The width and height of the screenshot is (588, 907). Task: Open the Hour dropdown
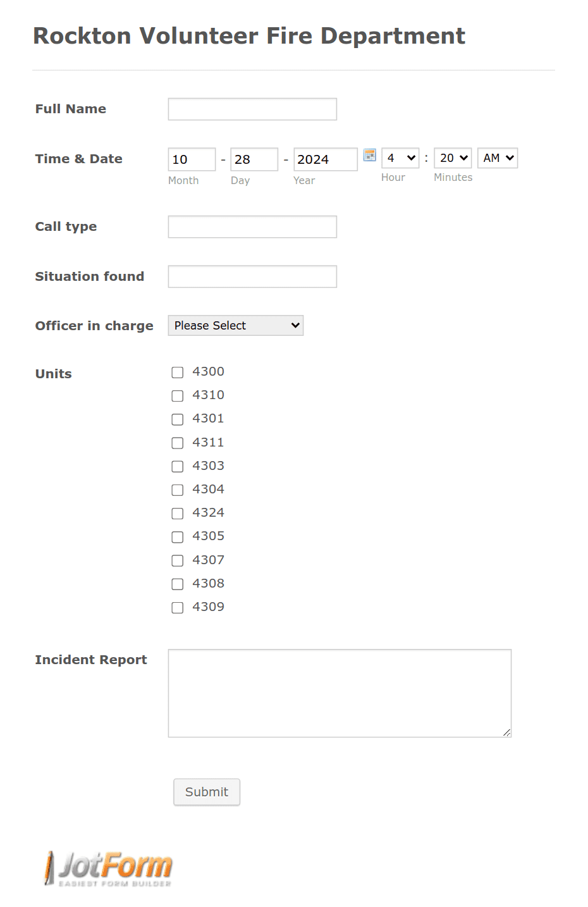point(400,157)
